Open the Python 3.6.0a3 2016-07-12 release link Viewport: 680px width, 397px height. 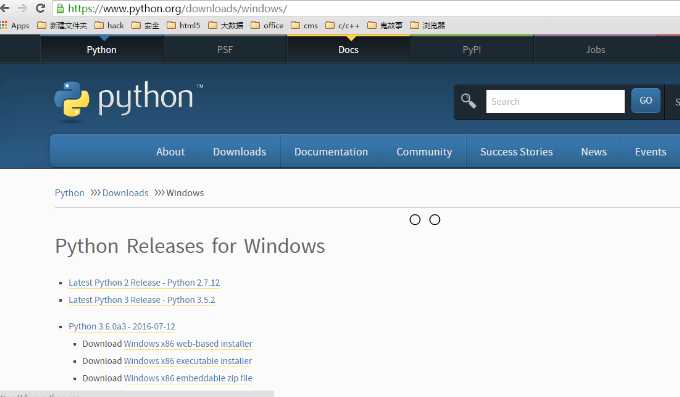click(x=122, y=326)
